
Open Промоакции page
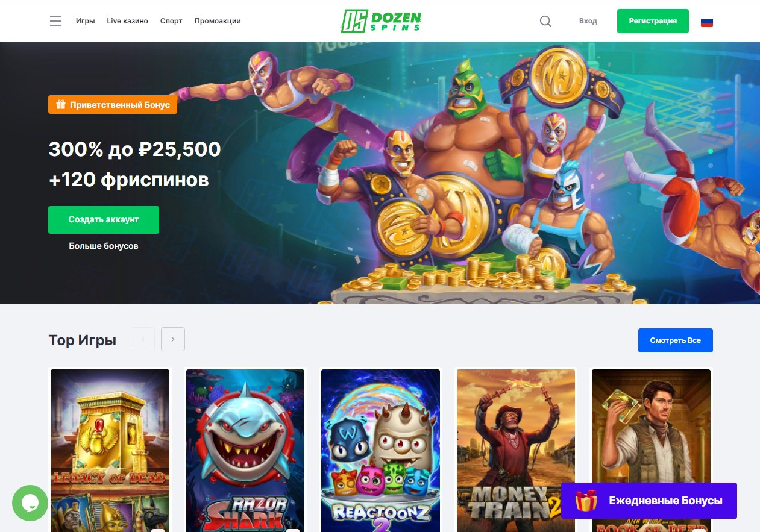218,21
